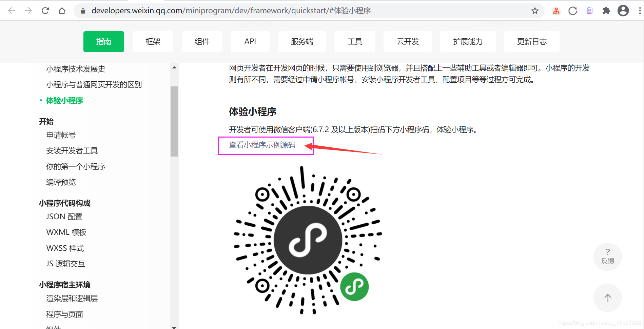Click the 小程序代码构成 section heading

point(64,203)
